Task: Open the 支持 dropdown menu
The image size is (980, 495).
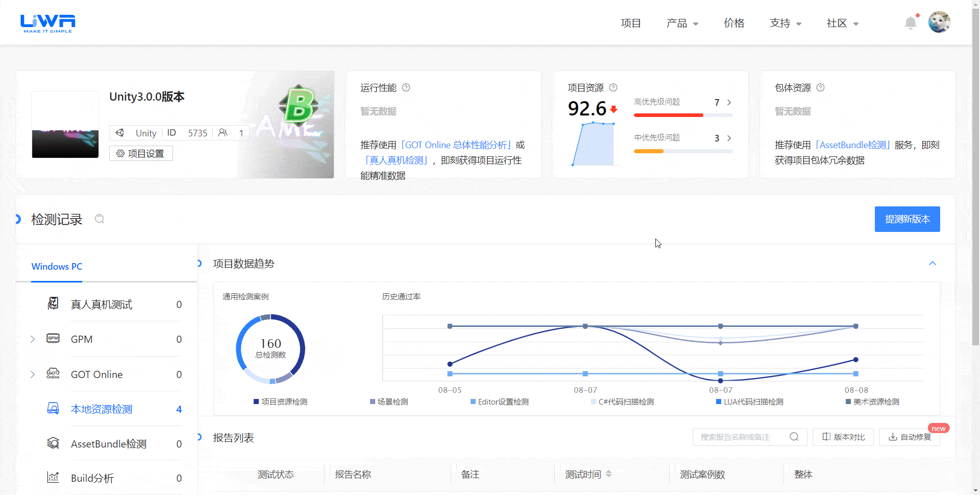Action: pos(786,23)
